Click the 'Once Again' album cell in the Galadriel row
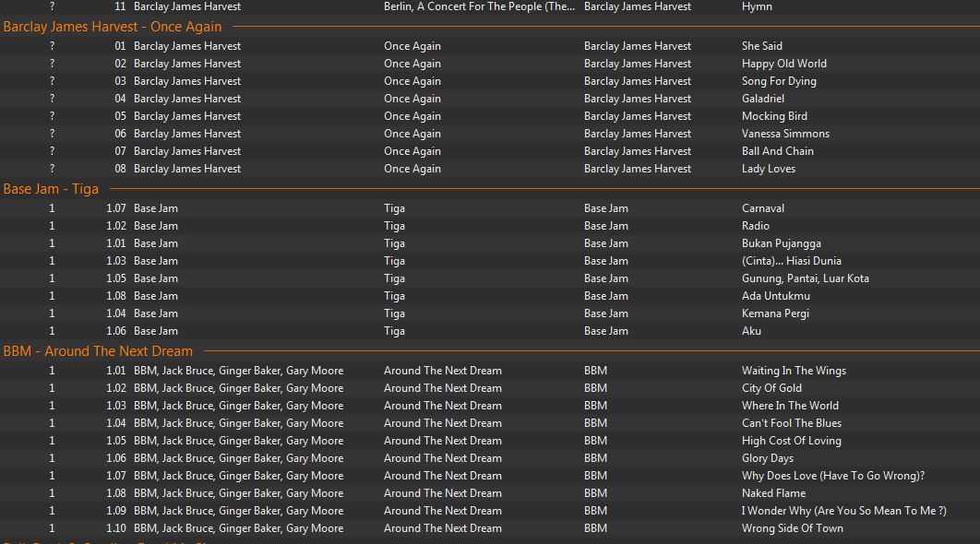The width and height of the screenshot is (980, 544). (x=412, y=99)
